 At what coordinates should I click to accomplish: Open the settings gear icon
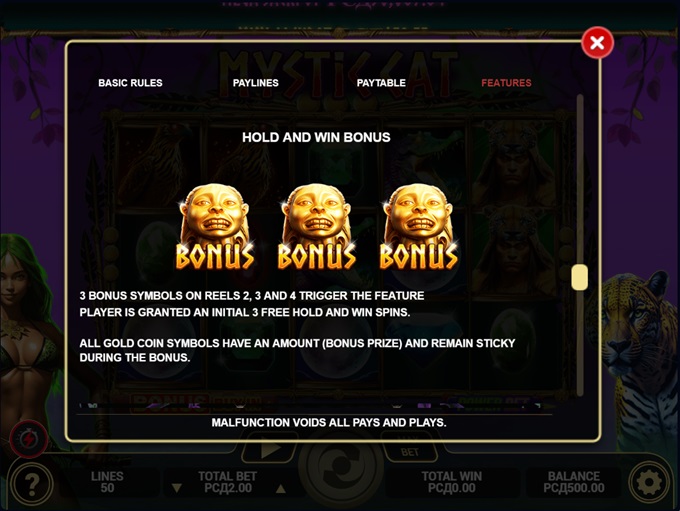pyautogui.click(x=649, y=482)
